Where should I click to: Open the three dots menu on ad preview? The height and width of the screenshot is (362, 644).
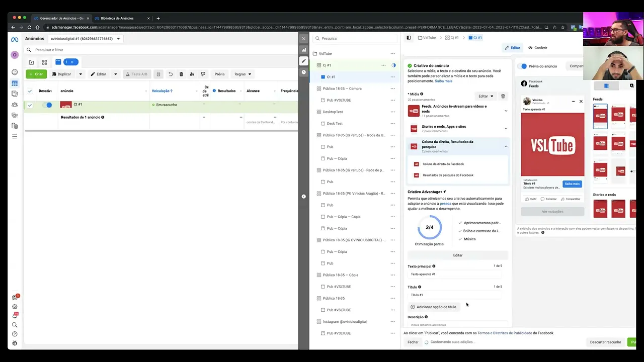coord(573,101)
